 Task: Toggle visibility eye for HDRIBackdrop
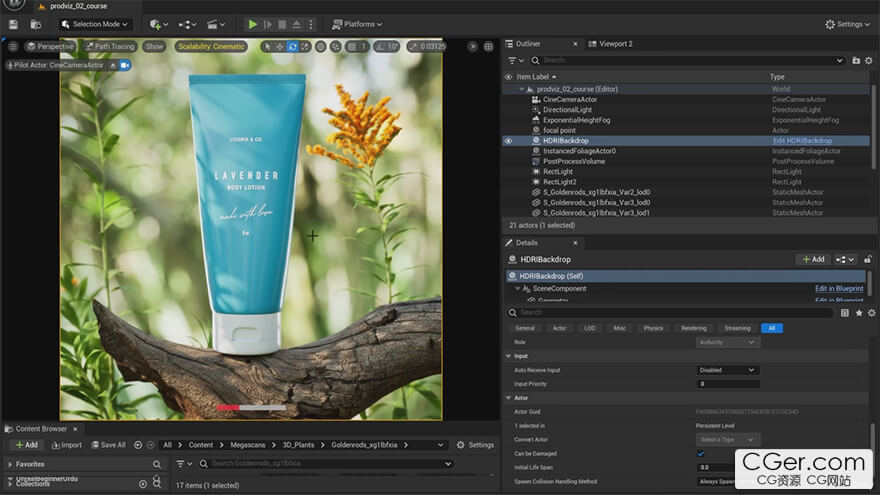pyautogui.click(x=508, y=141)
